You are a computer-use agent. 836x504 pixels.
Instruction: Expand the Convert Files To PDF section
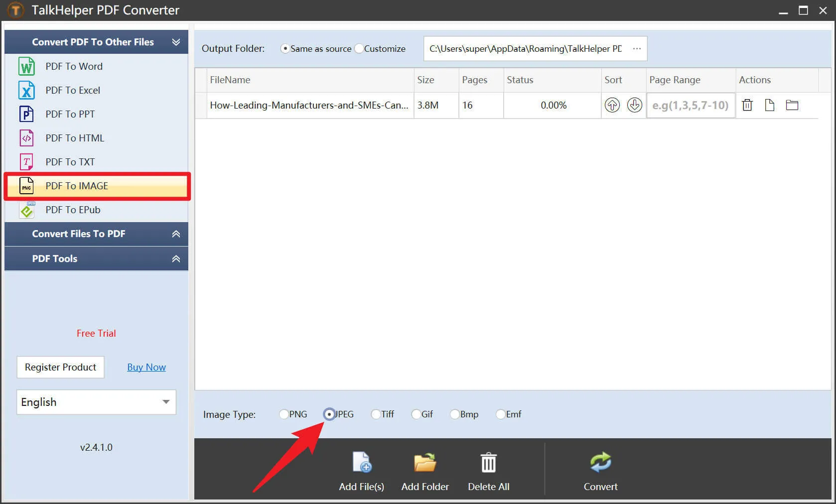tap(175, 234)
